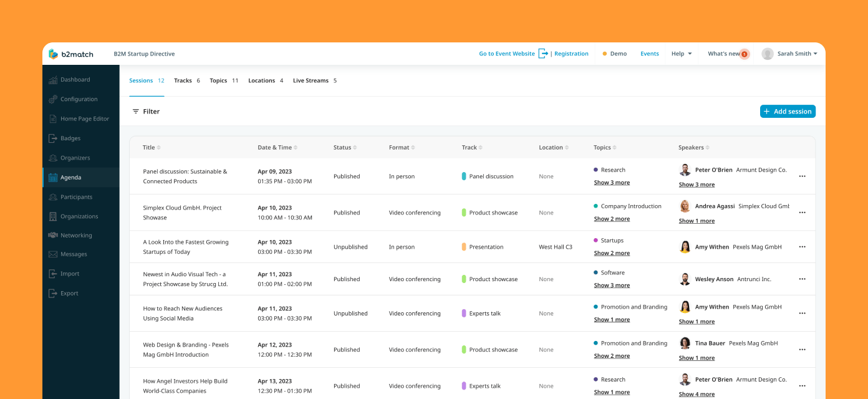Show 2 more topics under Company Introduction
Screen dimensions: 868x399
(612, 219)
